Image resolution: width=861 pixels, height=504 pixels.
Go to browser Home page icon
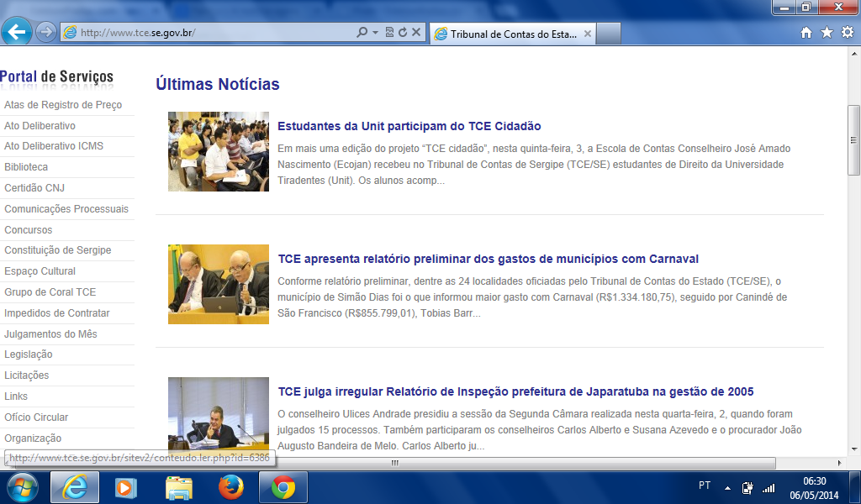[806, 33]
